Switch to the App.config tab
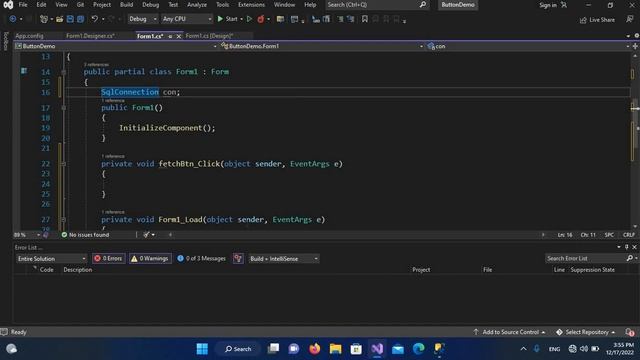The width and height of the screenshot is (640, 360). (29, 36)
